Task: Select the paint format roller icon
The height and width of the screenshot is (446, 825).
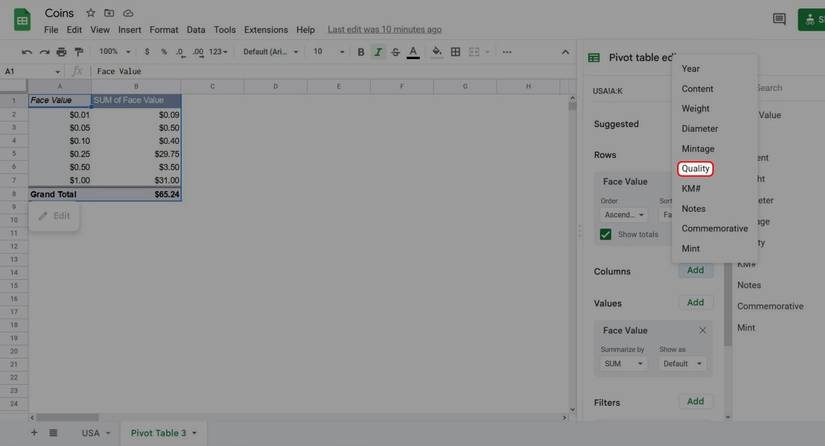Action: [79, 52]
